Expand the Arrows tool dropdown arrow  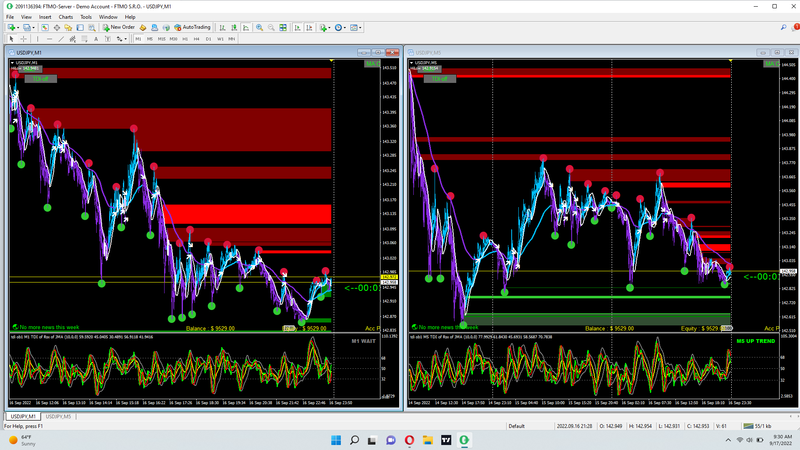coord(126,39)
